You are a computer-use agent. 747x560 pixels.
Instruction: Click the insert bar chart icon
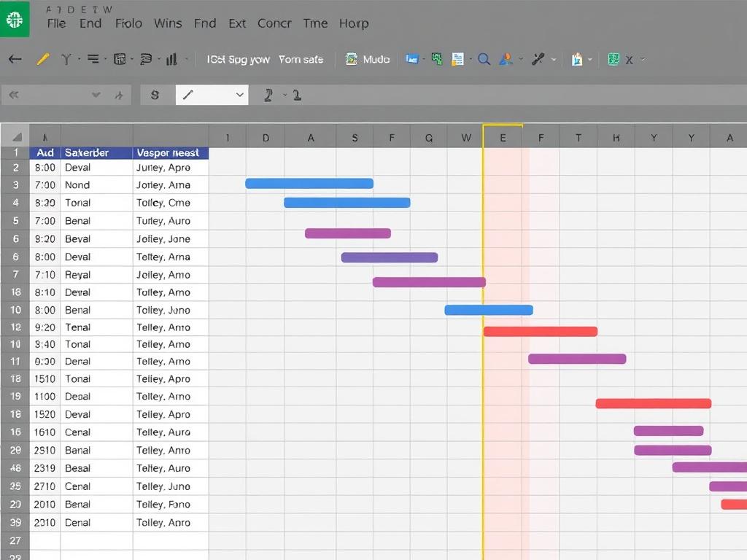[172, 59]
